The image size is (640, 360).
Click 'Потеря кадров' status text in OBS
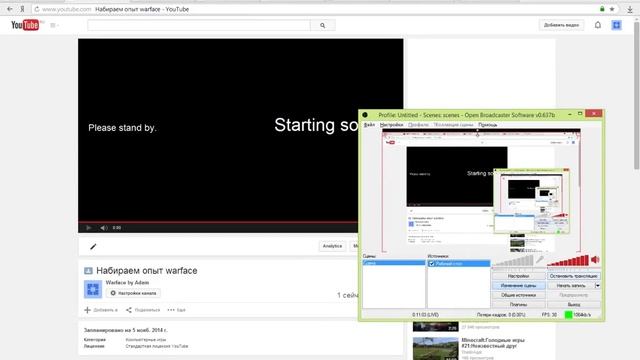tap(500, 315)
